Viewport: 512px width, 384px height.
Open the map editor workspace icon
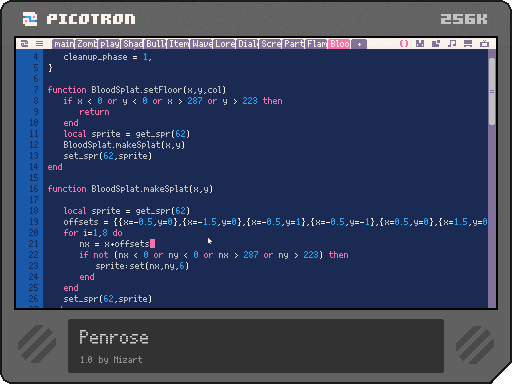[436, 44]
